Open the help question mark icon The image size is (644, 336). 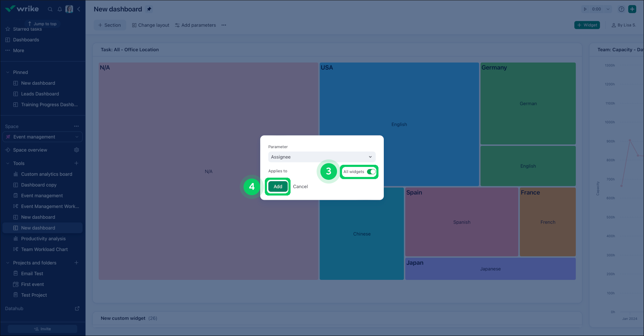621,9
